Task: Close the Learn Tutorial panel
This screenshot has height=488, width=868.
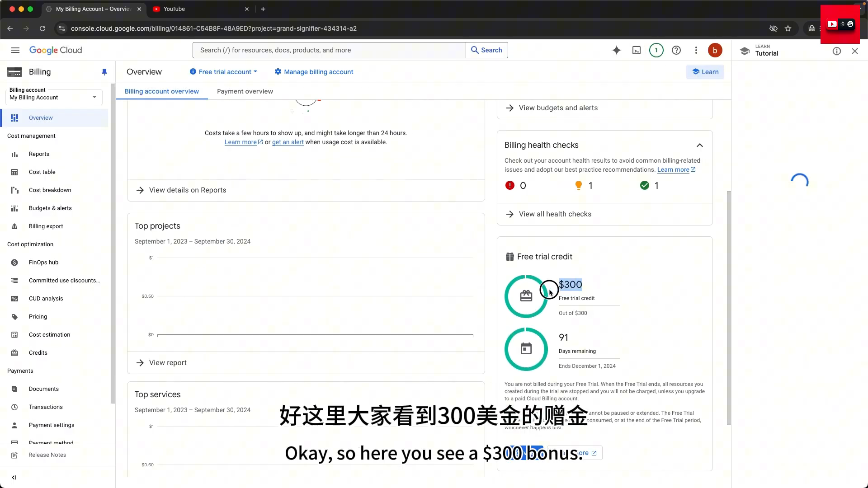Action: click(x=855, y=51)
